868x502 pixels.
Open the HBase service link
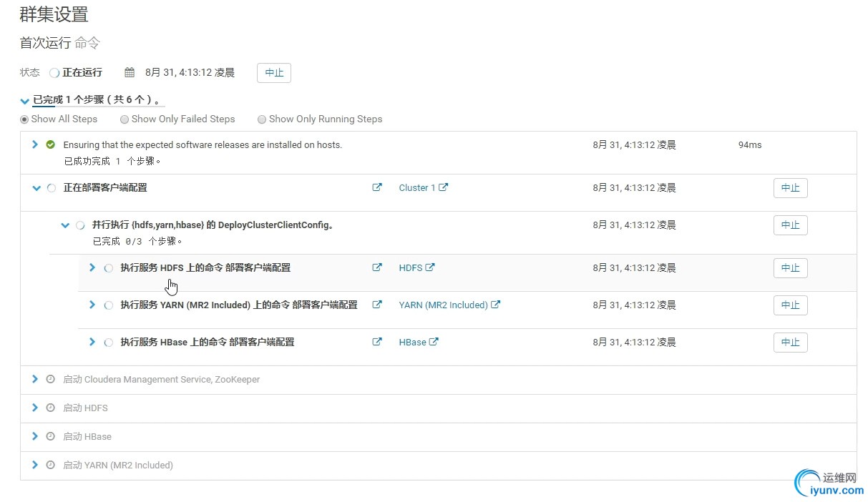click(419, 342)
